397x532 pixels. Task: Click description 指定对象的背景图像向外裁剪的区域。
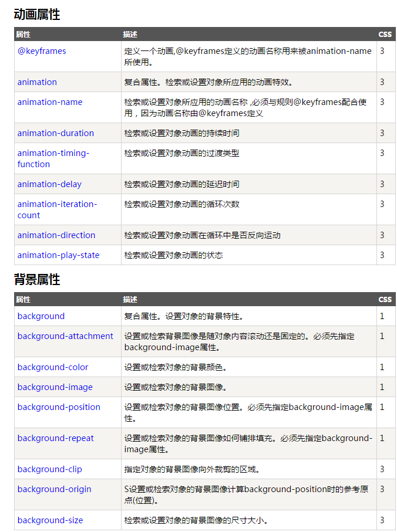click(x=192, y=470)
